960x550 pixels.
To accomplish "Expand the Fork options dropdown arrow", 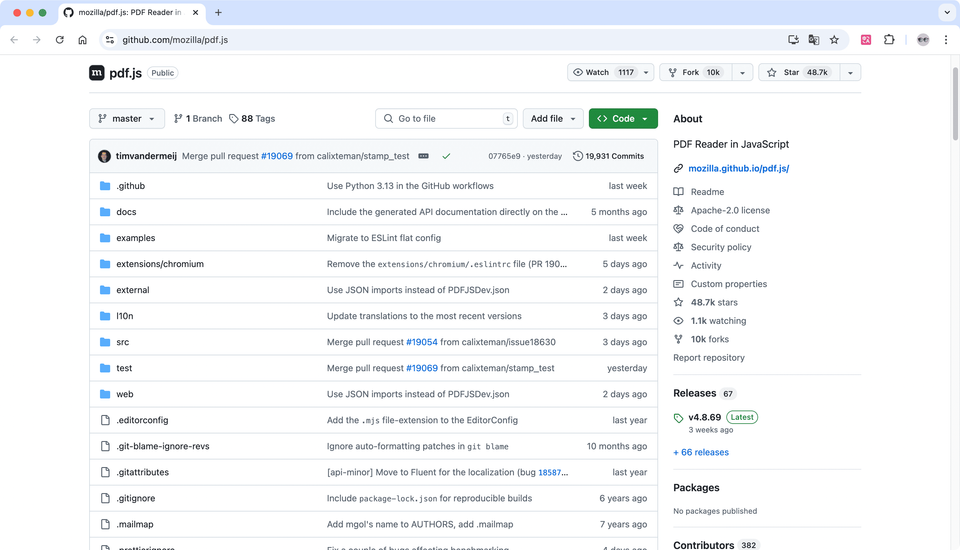I will pyautogui.click(x=742, y=72).
